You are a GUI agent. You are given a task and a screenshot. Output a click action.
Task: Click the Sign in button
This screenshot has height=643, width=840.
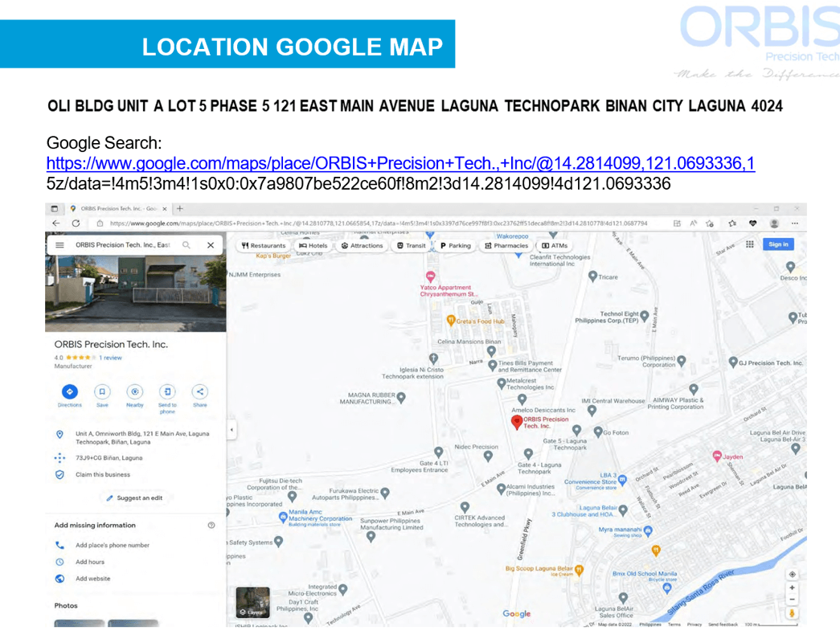coord(778,244)
